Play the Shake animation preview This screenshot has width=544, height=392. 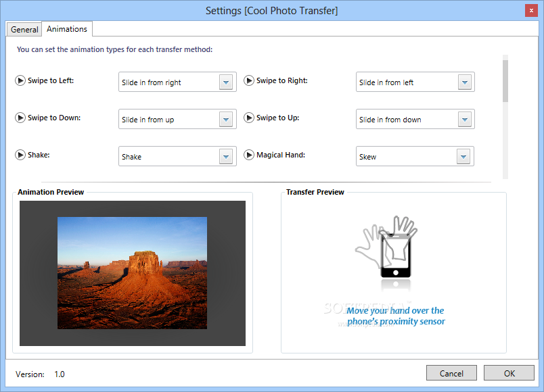[x=20, y=155]
